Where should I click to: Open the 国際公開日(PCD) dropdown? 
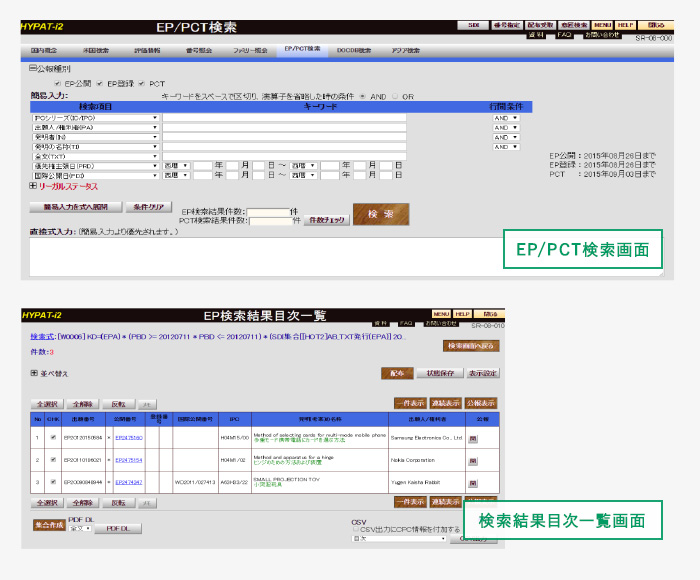click(96, 176)
